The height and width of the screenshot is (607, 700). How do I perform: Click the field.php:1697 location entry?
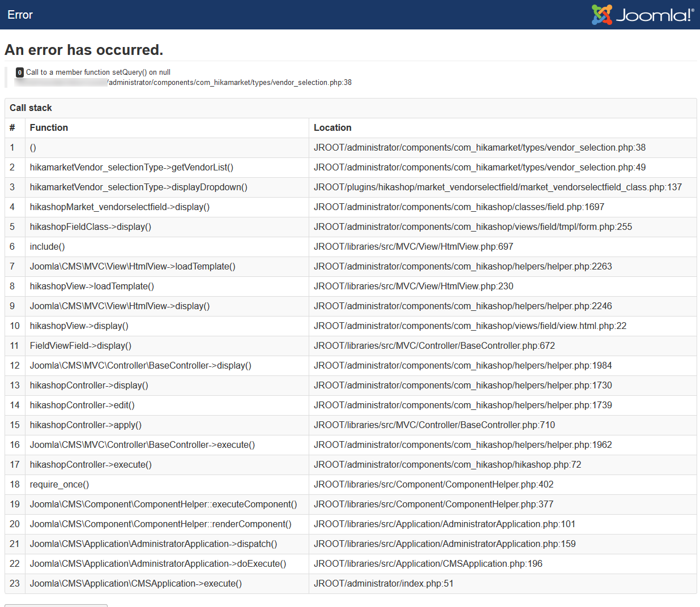point(459,207)
